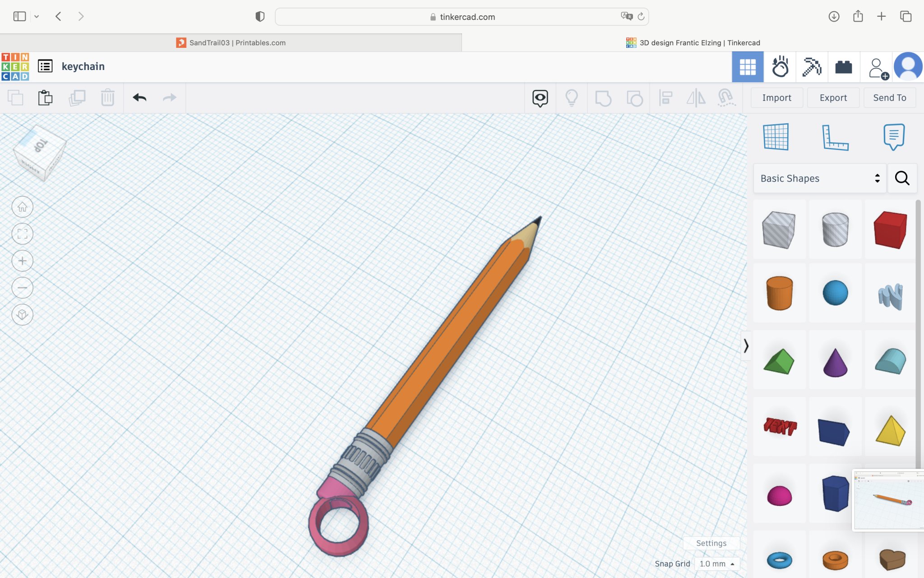
Task: Toggle the notes visibility eye icon
Action: click(x=540, y=98)
